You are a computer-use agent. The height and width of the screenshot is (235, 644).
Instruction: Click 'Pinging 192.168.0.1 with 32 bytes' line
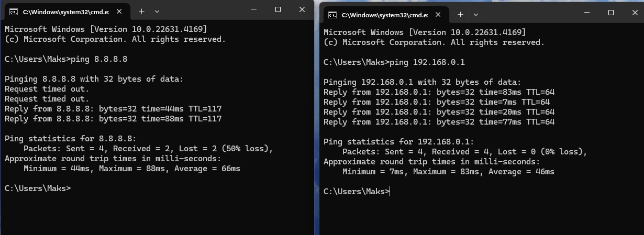(x=423, y=82)
